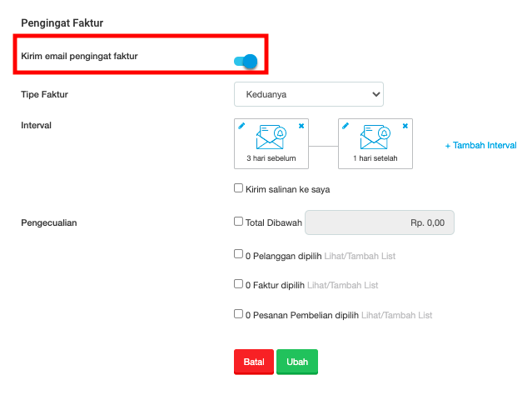Image resolution: width=532 pixels, height=395 pixels.
Task: Open Lihat/Tambah List for Faktur
Action: point(343,285)
